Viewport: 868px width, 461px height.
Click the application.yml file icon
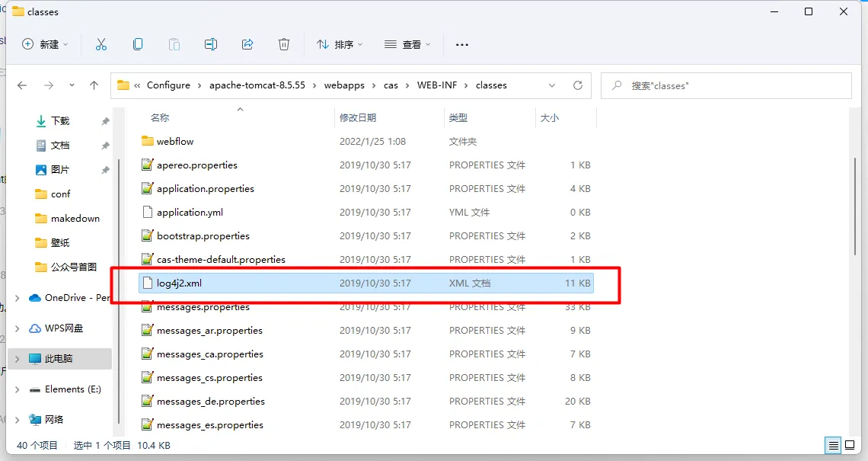(x=147, y=212)
